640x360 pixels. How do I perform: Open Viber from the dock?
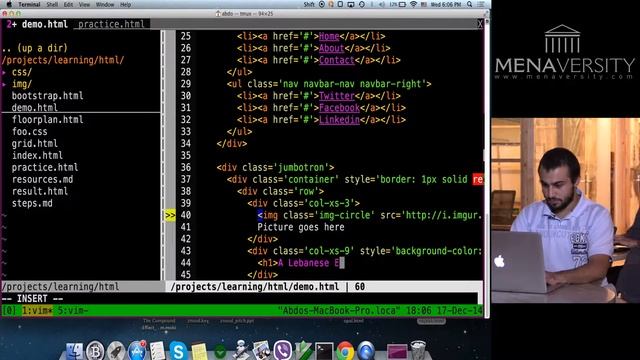pos(282,351)
